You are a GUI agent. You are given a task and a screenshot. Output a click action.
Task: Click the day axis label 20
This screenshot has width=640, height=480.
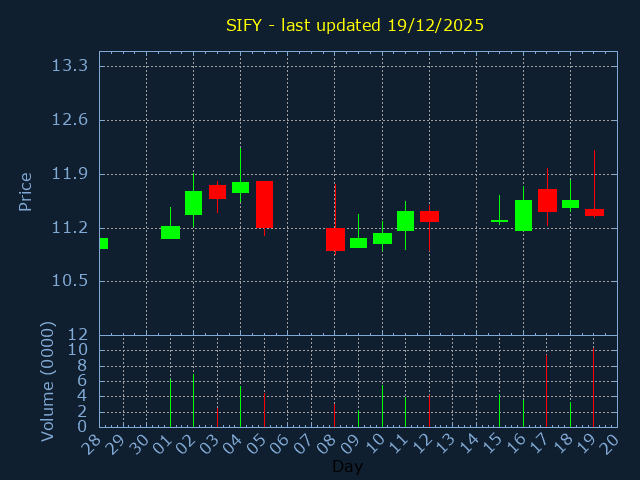(610, 443)
